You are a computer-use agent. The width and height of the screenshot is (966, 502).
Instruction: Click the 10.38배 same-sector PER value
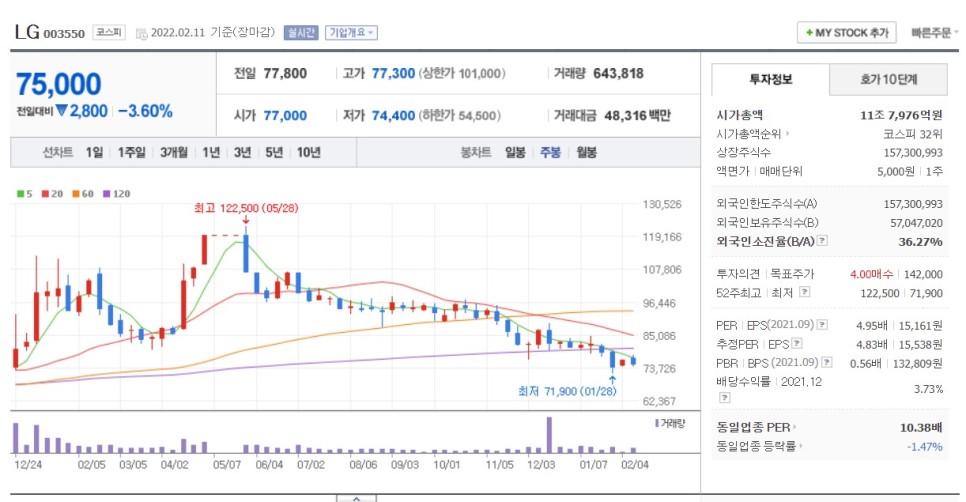coord(921,427)
